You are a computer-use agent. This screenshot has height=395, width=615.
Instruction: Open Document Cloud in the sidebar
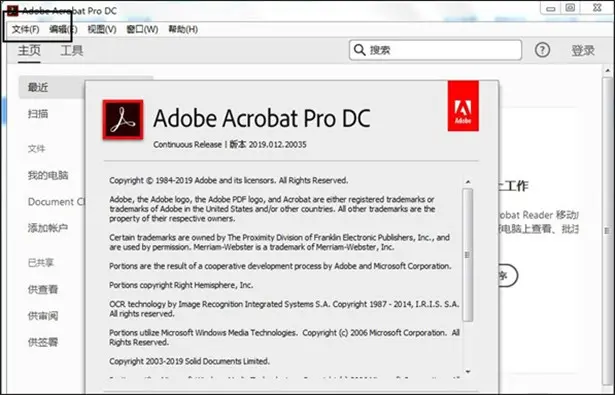point(56,202)
